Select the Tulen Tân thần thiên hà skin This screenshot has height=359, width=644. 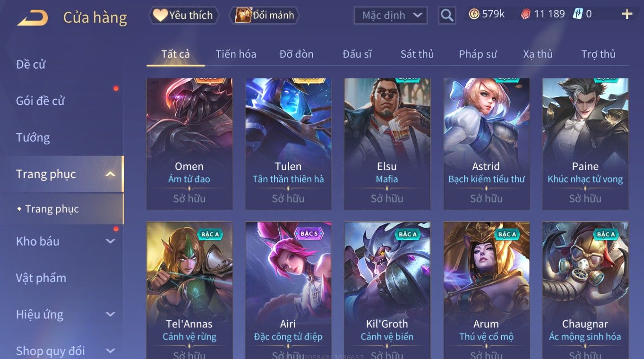point(288,143)
